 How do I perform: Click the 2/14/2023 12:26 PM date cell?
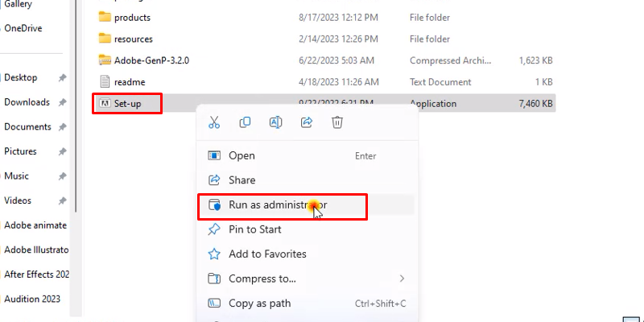coord(338,39)
